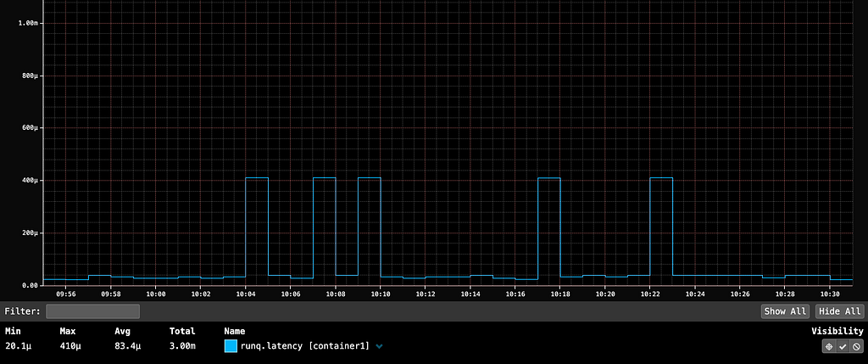Click the blue runq.latency color swatch
Screen dimensions: 868x364
point(231,346)
